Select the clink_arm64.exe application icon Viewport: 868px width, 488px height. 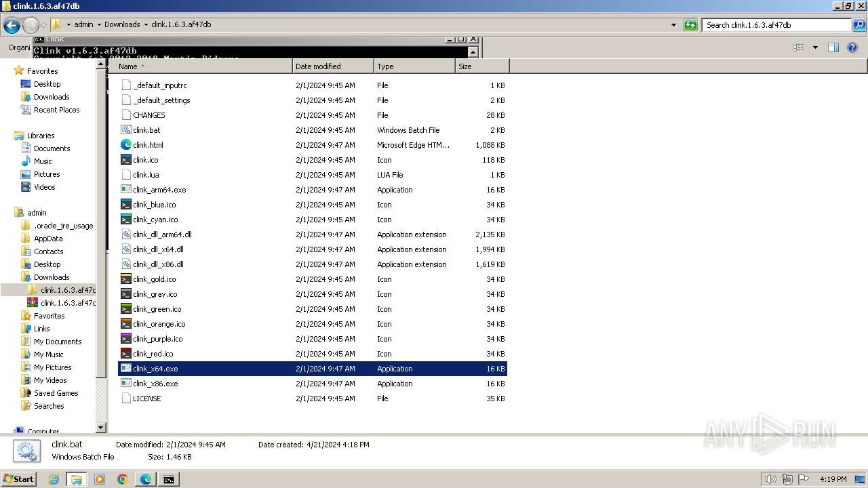coord(125,190)
